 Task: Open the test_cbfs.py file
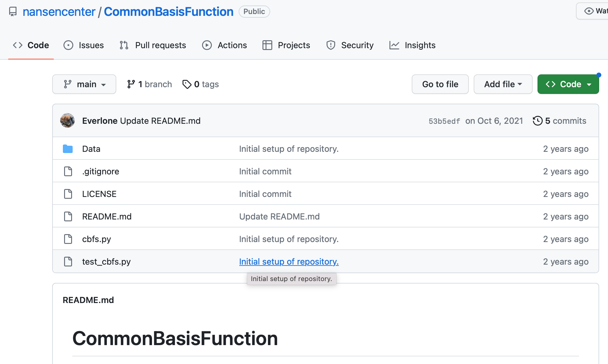(x=106, y=262)
